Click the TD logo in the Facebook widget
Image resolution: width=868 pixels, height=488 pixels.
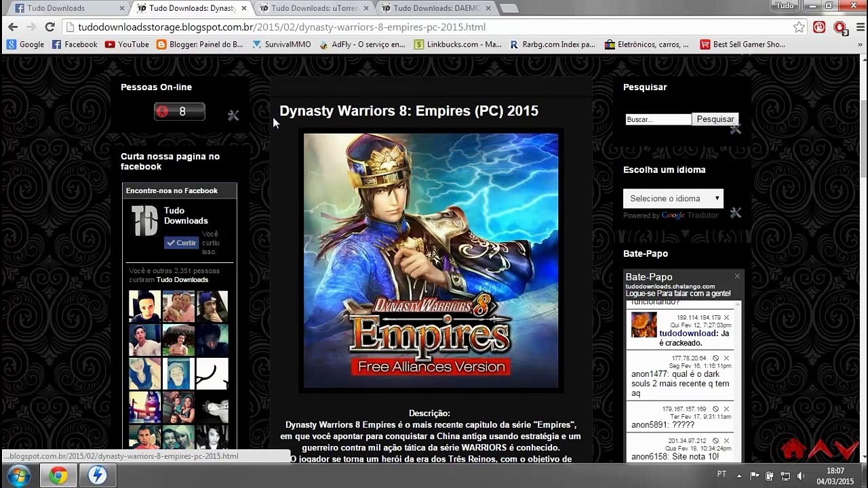click(x=144, y=221)
